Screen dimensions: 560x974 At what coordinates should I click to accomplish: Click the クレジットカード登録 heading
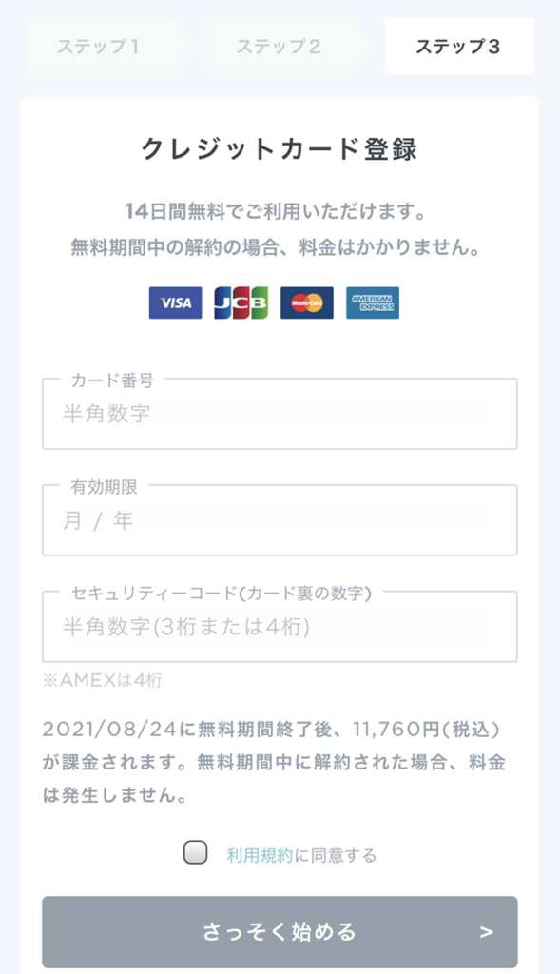[280, 149]
